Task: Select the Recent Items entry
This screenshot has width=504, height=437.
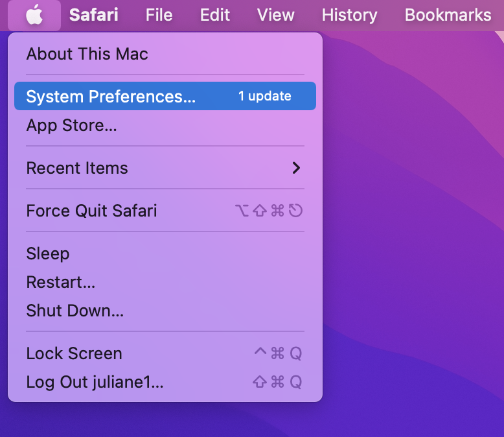Action: [x=77, y=168]
